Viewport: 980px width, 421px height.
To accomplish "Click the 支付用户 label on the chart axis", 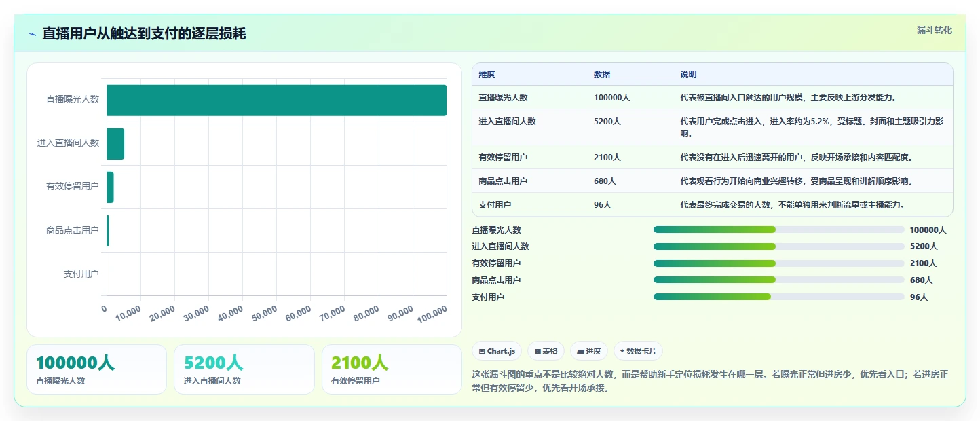I will (81, 274).
